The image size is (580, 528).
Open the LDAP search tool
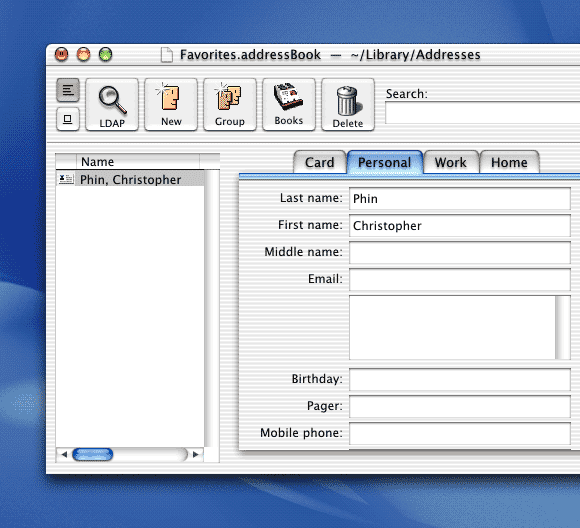coord(112,104)
